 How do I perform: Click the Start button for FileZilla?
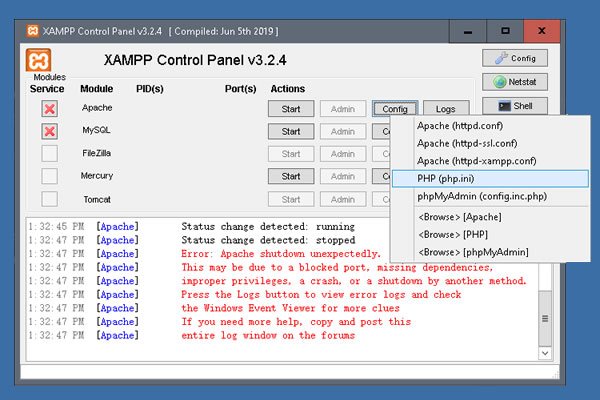point(291,154)
